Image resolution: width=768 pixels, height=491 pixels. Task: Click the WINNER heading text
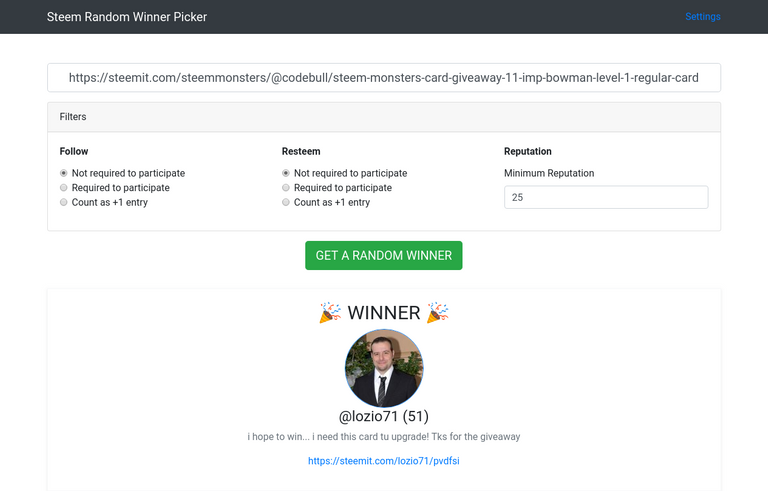384,313
